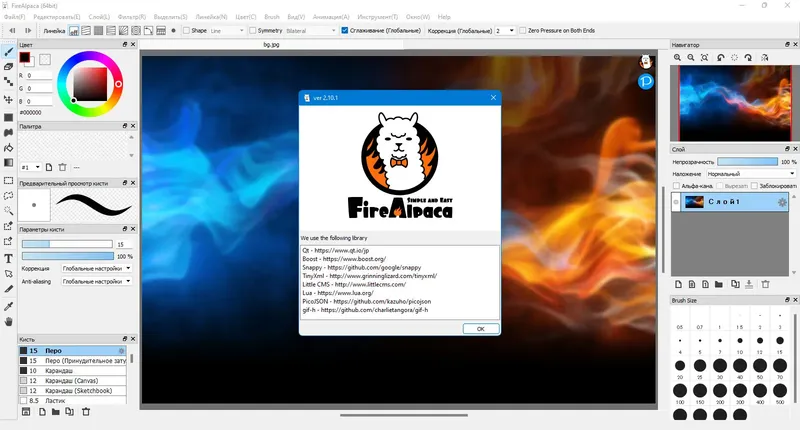Select the Eraser tool in left toolbar
800x430 pixels.
click(8, 67)
